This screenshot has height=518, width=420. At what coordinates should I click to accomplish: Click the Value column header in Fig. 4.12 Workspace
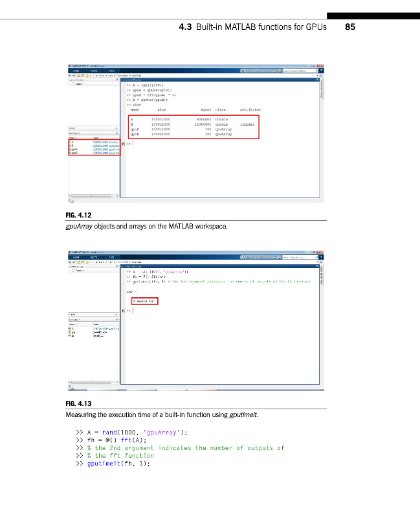tap(96, 137)
